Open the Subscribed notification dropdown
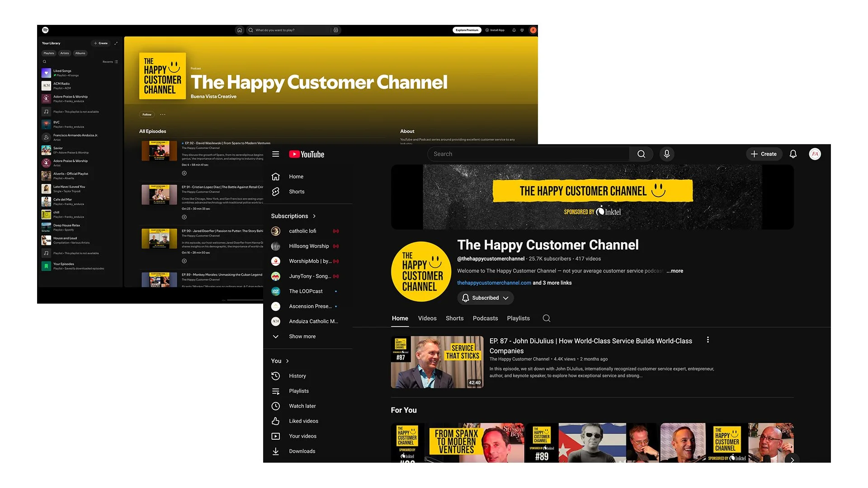Viewport: 868px width, 488px height. [x=486, y=298]
